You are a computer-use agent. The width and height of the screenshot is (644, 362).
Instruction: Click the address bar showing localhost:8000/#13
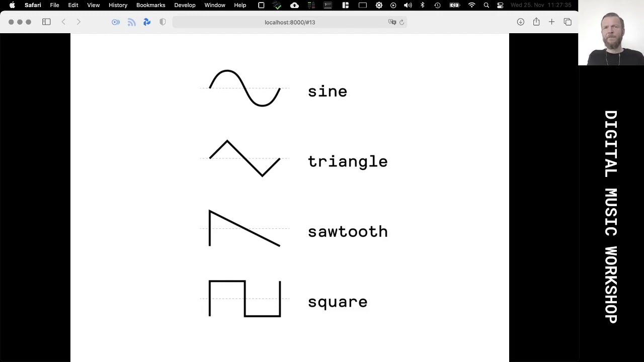click(x=290, y=22)
